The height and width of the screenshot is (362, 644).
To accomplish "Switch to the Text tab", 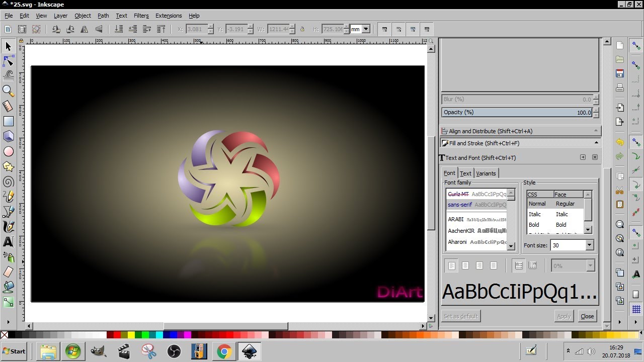I will pos(466,173).
